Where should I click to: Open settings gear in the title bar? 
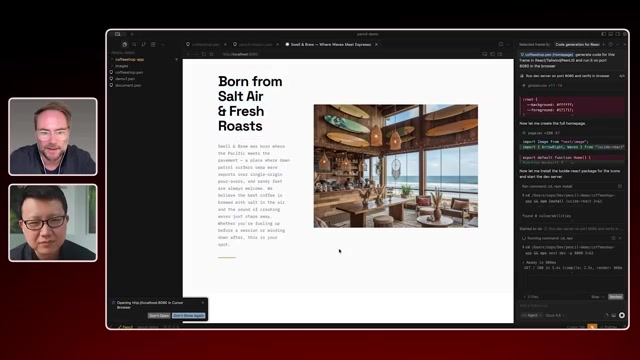coord(624,34)
